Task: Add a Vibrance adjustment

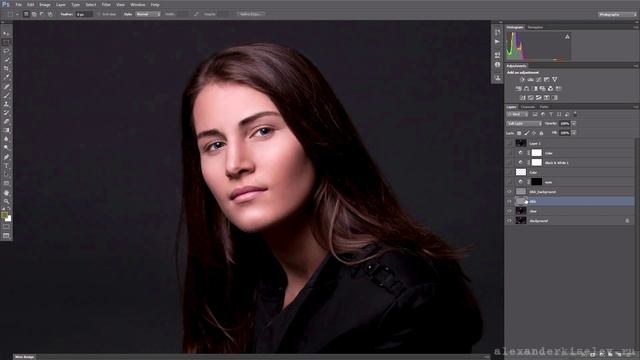Action: [555, 80]
